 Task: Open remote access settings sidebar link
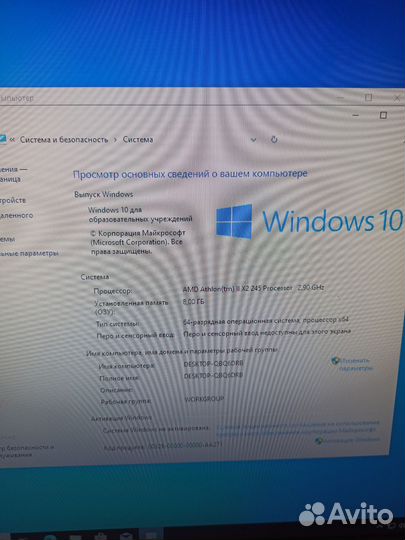click(x=16, y=216)
